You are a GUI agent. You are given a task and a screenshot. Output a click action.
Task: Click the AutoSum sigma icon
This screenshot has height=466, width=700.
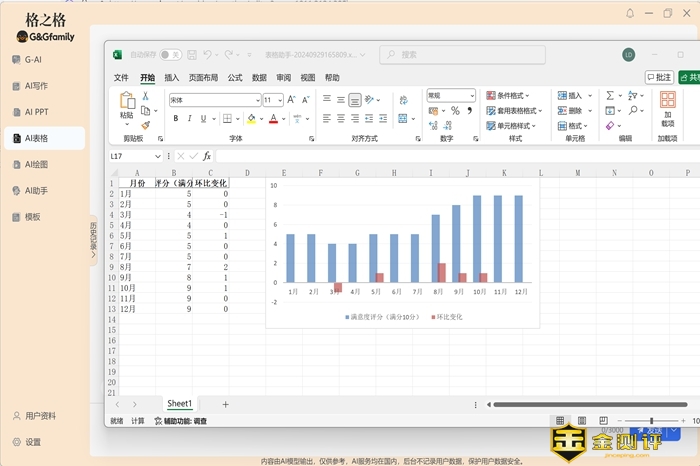608,95
